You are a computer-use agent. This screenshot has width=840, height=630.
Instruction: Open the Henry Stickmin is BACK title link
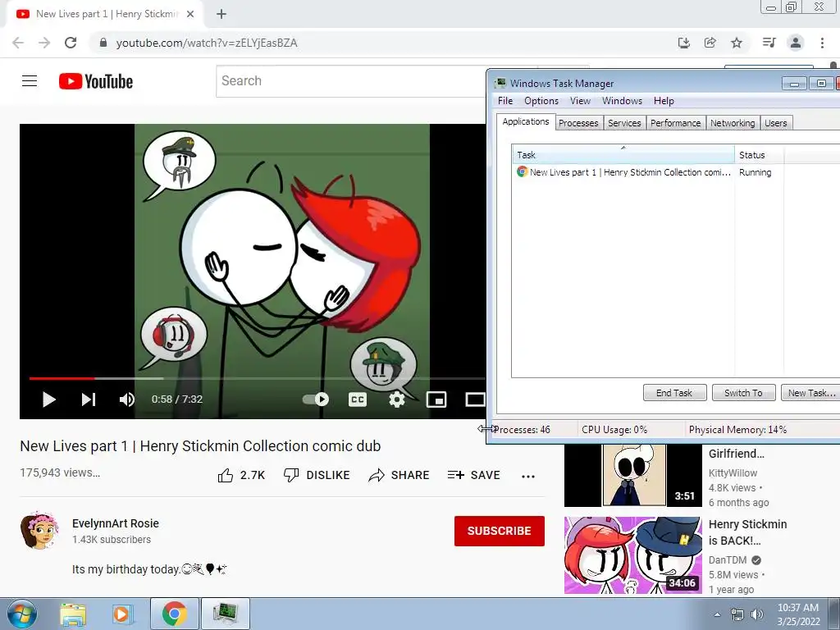click(748, 532)
